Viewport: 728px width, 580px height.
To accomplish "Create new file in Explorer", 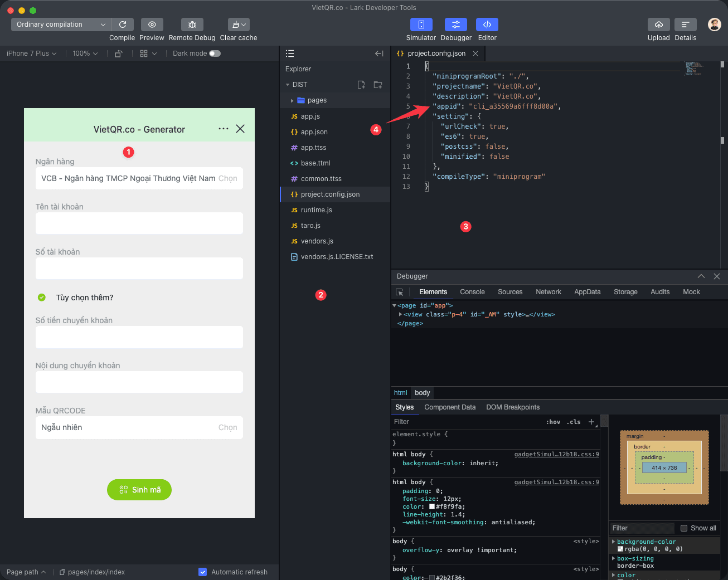I will (x=361, y=85).
